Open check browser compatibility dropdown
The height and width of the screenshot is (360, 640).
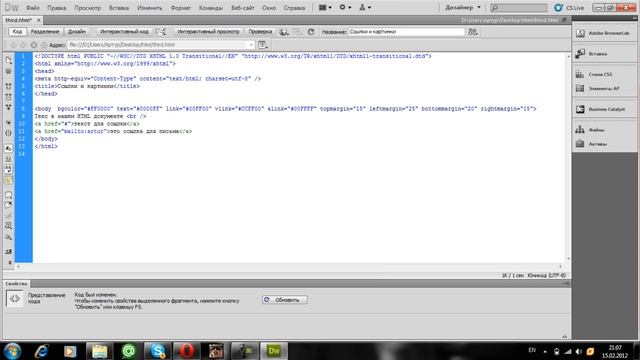click(x=473, y=32)
